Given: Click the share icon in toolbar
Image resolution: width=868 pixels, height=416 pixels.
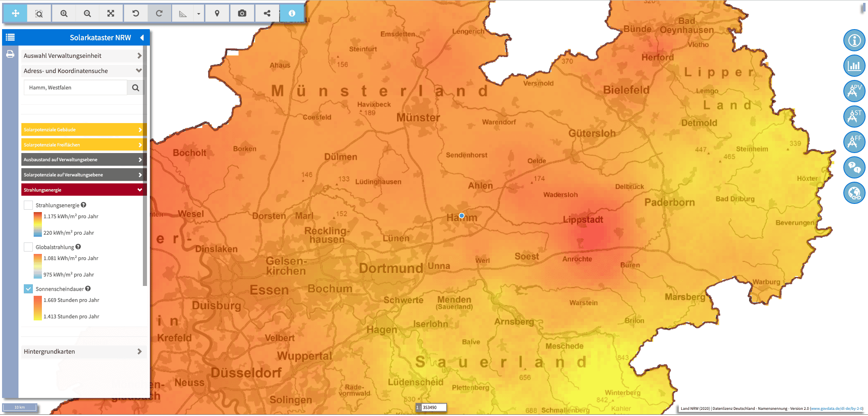Looking at the screenshot, I should pyautogui.click(x=267, y=14).
